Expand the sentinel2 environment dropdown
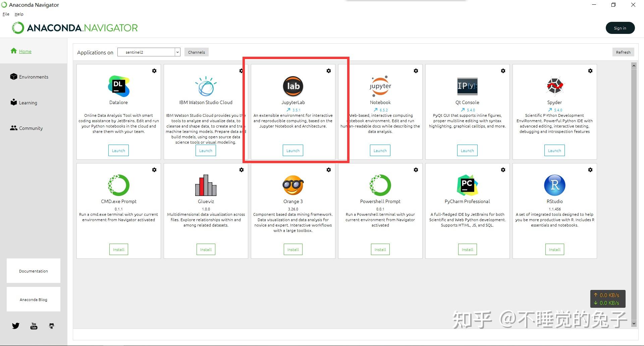Screen dimensions: 644x346 177,52
